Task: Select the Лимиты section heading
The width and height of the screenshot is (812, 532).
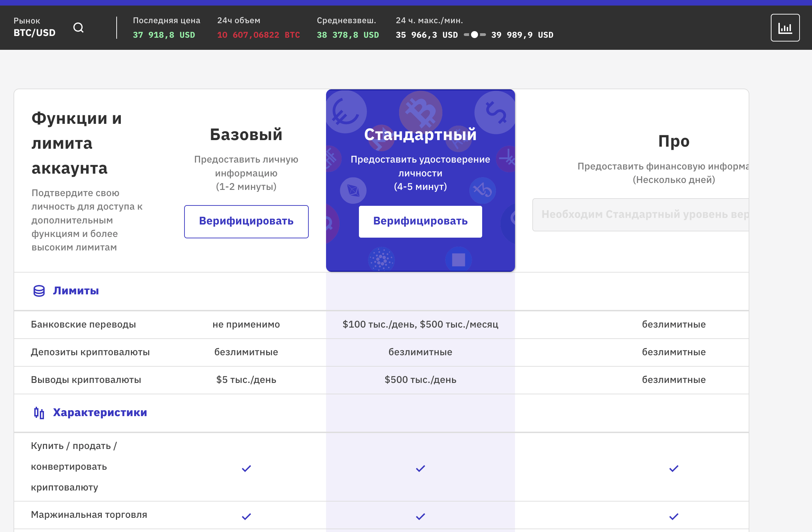Action: [x=76, y=291]
